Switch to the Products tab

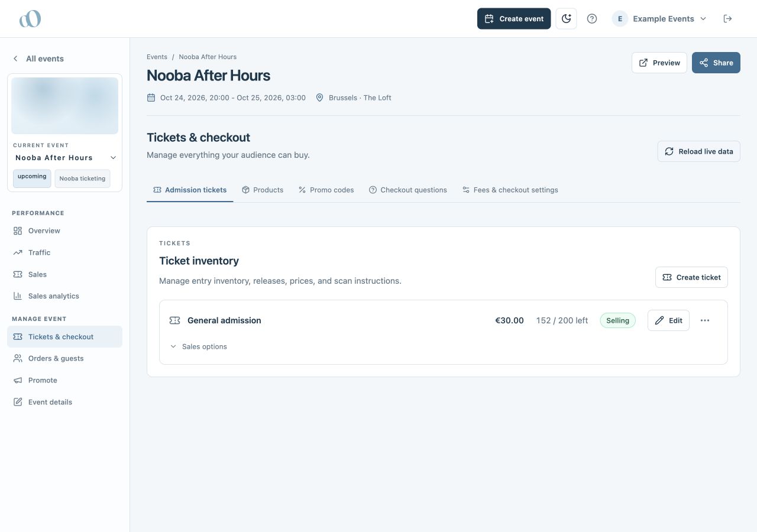[263, 190]
